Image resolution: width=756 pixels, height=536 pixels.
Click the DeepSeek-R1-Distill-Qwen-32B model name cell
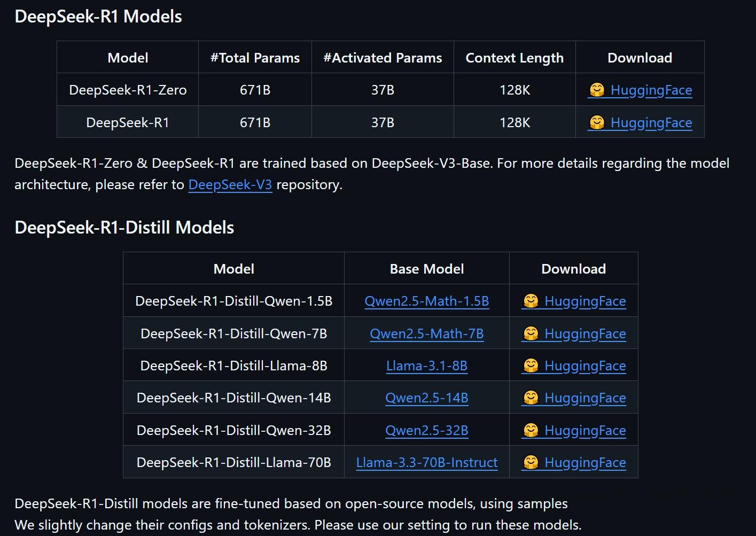click(x=234, y=430)
